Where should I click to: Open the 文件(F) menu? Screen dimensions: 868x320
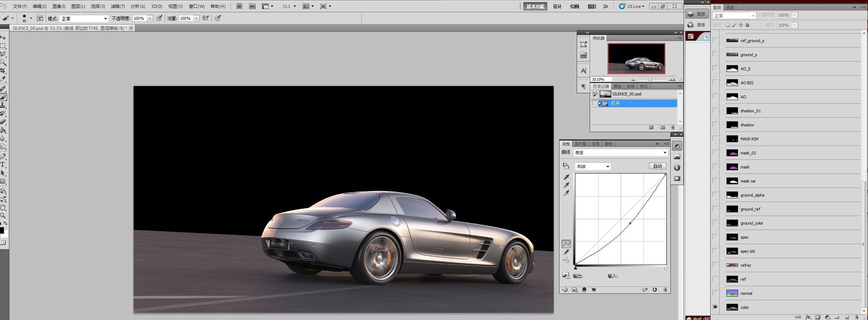point(19,6)
